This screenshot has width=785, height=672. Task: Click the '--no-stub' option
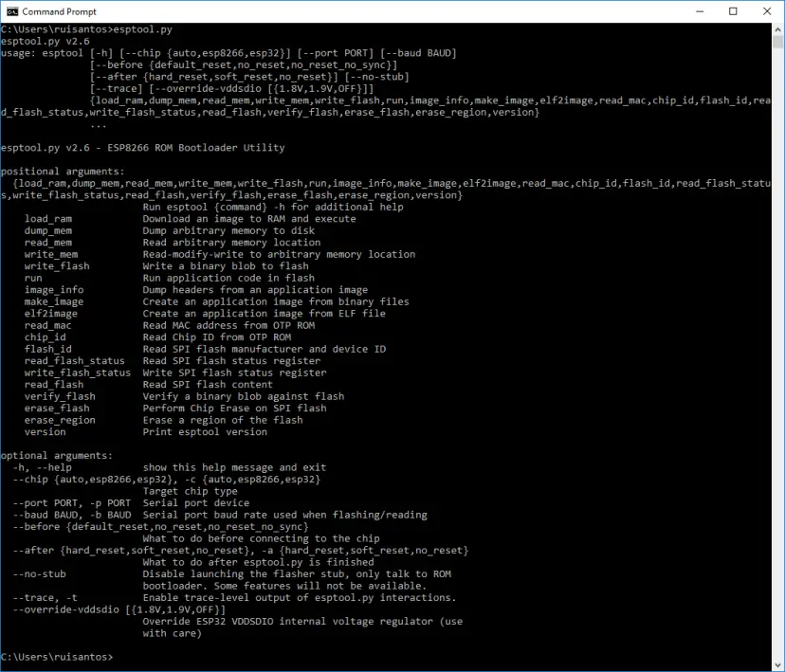click(x=39, y=574)
